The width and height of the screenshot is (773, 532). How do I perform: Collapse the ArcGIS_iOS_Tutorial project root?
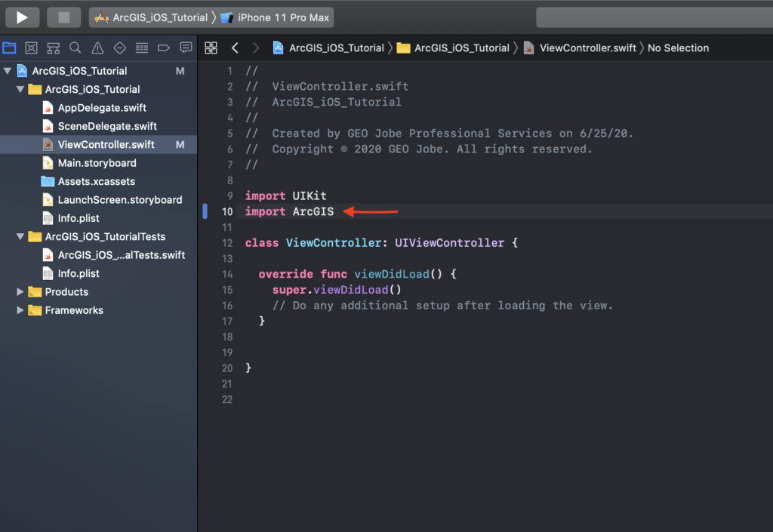point(8,71)
